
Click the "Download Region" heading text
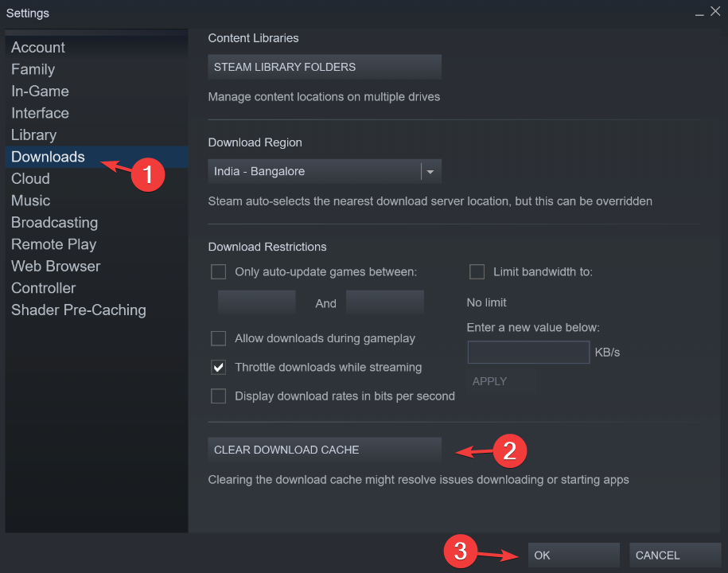(255, 142)
